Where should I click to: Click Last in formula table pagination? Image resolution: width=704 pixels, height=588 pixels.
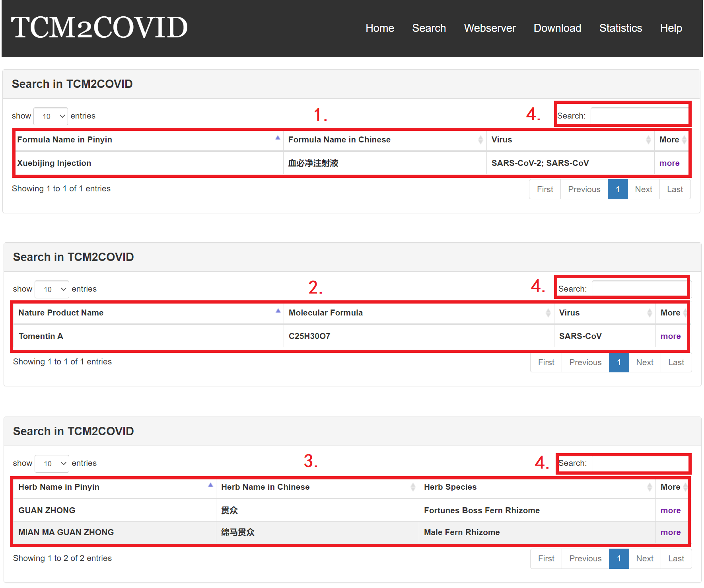point(675,189)
